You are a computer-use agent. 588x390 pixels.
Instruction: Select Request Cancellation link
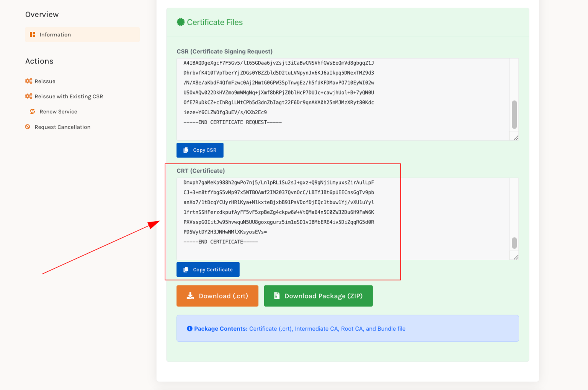tap(62, 127)
